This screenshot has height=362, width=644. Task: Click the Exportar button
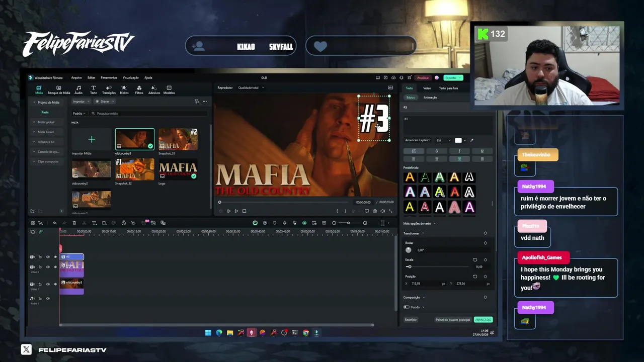pyautogui.click(x=453, y=78)
